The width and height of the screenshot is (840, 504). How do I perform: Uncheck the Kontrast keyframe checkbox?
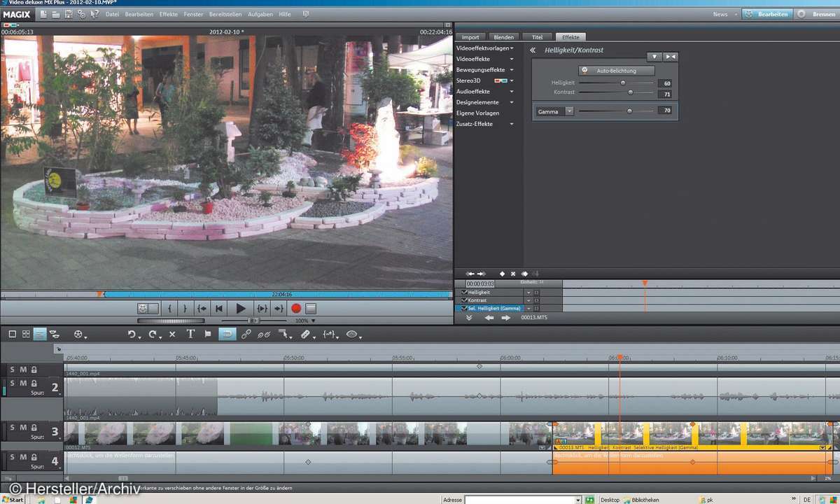click(x=464, y=300)
